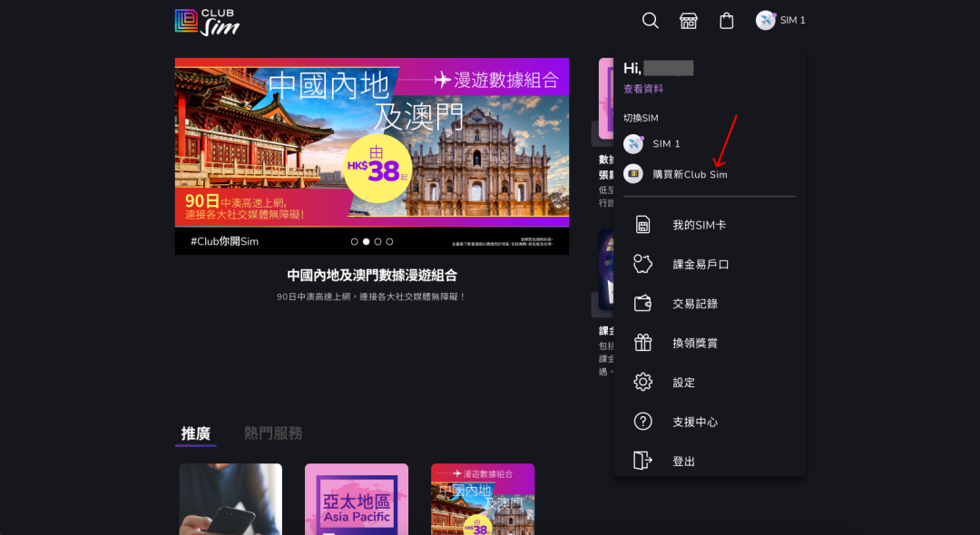Image resolution: width=980 pixels, height=535 pixels.
Task: Click the piggy bank icon for 課金易戶口
Action: [643, 263]
